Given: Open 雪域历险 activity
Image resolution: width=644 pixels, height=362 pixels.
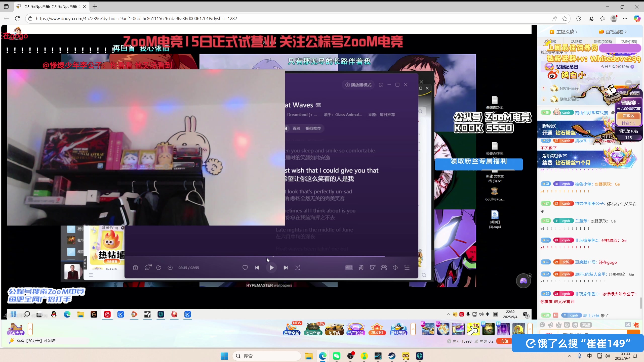Looking at the screenshot, I should 398,329.
